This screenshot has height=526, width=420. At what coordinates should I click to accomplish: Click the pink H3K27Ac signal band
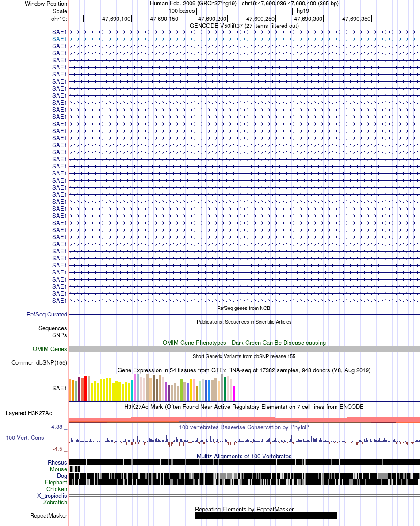click(244, 419)
